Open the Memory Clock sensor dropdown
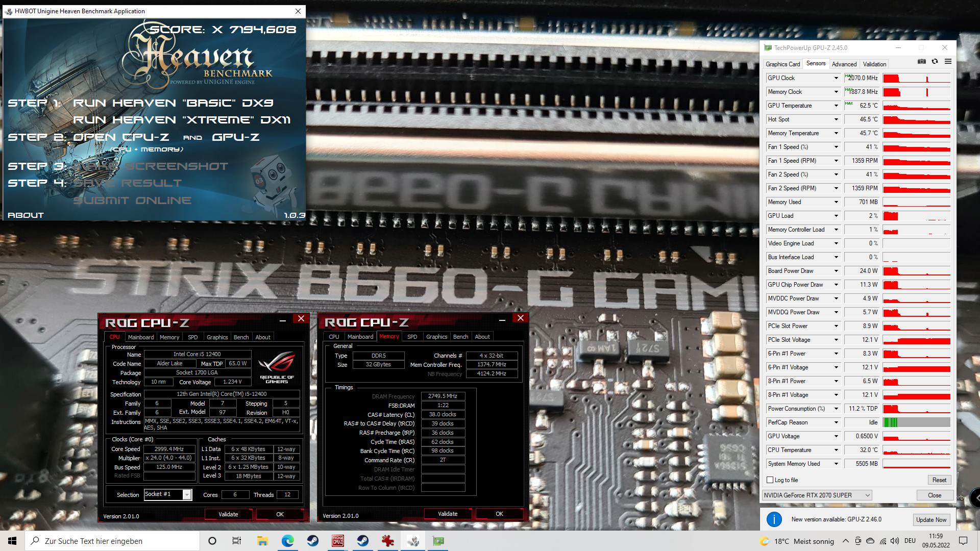This screenshot has width=980, height=551. [x=836, y=92]
